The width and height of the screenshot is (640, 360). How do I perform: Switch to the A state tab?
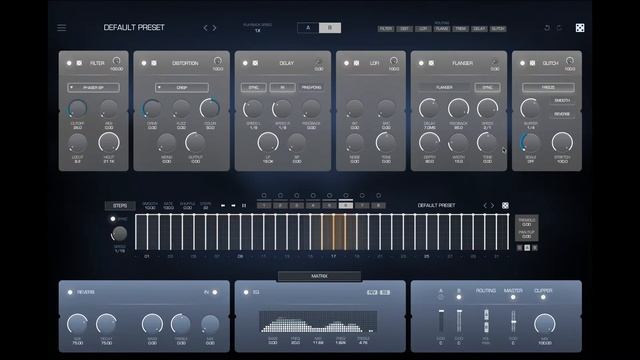tap(308, 28)
